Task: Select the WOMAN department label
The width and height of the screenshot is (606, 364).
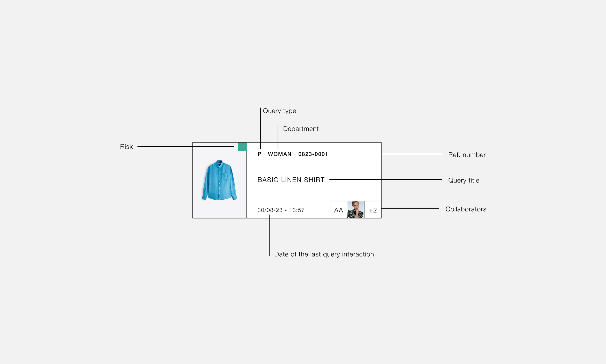Action: coord(279,154)
